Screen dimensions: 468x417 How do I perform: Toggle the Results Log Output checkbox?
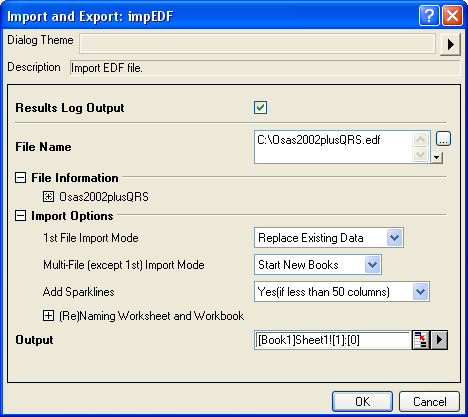click(260, 108)
